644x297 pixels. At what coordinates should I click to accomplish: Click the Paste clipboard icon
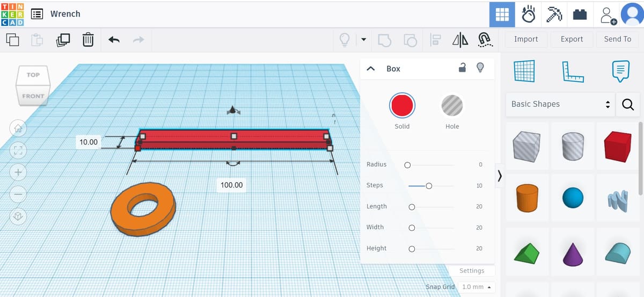tap(37, 39)
